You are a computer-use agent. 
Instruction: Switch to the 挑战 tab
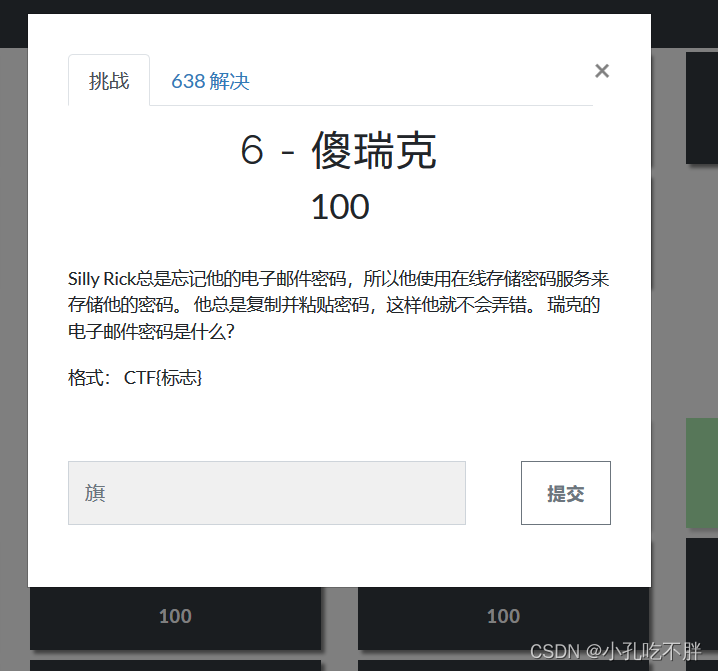(109, 81)
